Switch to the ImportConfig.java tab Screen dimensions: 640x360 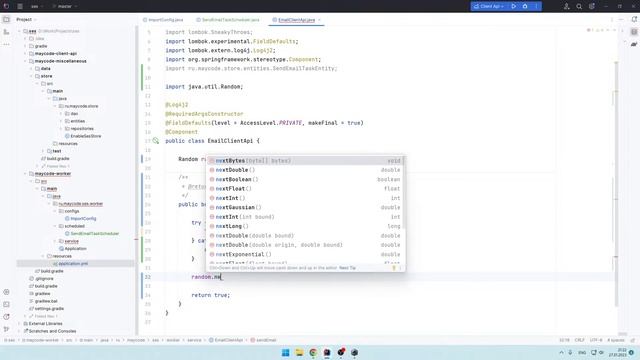(163, 20)
